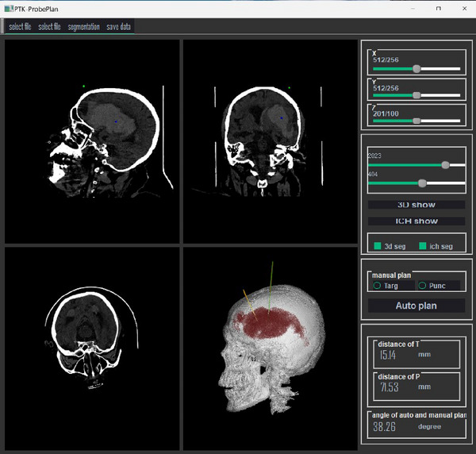The height and width of the screenshot is (454, 476).
Task: Click the 3D show button
Action: pos(416,205)
